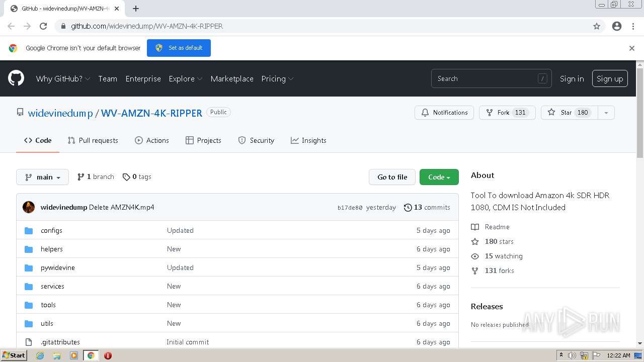The width and height of the screenshot is (644, 362).
Task: Expand the Why GitHub? dropdown
Action: (63, 78)
